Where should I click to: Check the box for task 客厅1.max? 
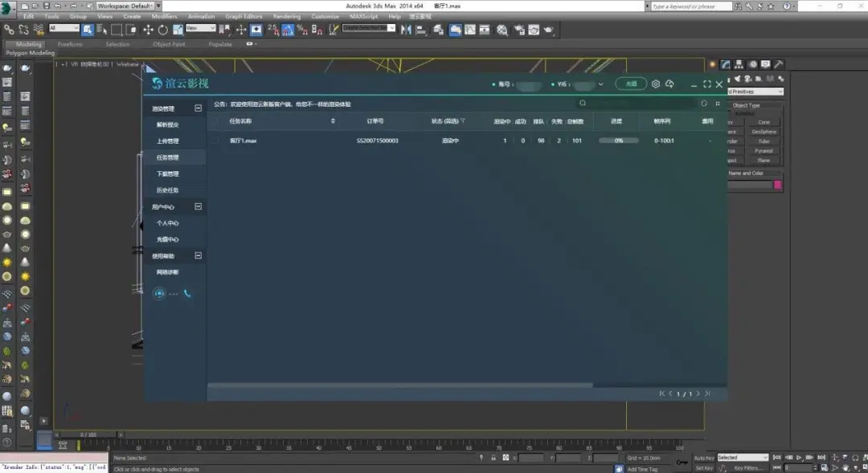coord(215,141)
